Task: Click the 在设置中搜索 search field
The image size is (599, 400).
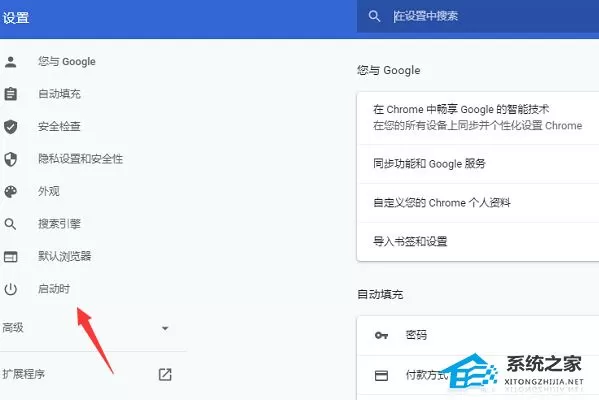Action: [478, 16]
